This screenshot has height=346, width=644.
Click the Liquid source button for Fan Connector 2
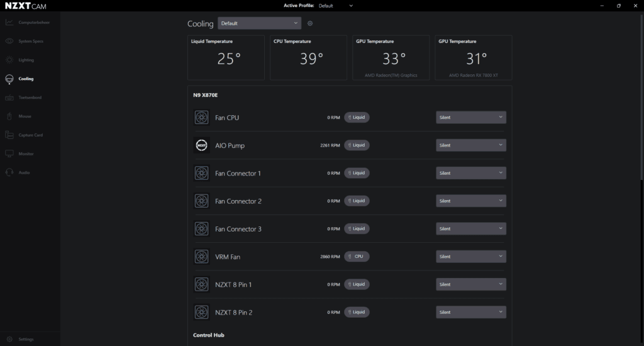[357, 201]
